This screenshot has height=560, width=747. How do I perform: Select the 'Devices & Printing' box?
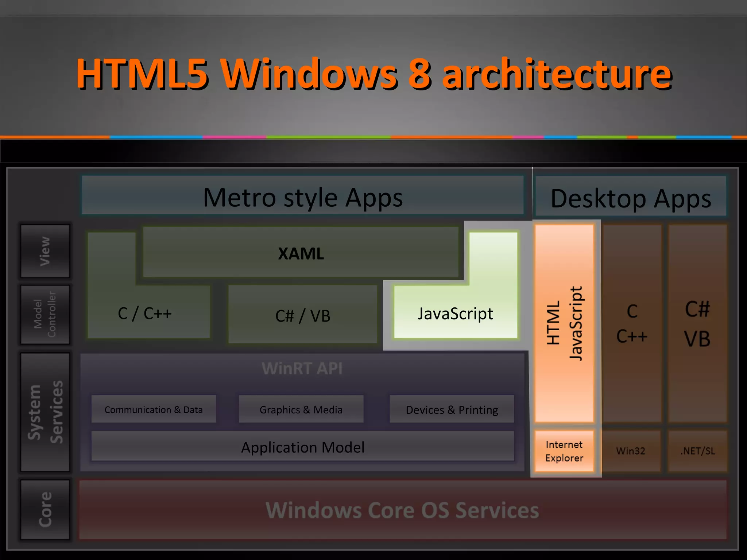coord(452,409)
